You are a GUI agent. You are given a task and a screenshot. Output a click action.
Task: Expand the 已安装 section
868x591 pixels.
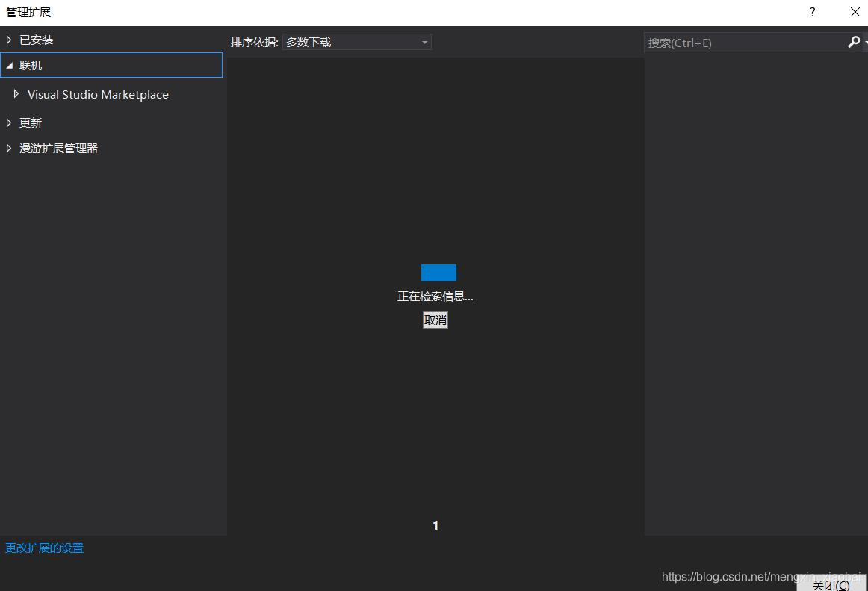coord(7,39)
